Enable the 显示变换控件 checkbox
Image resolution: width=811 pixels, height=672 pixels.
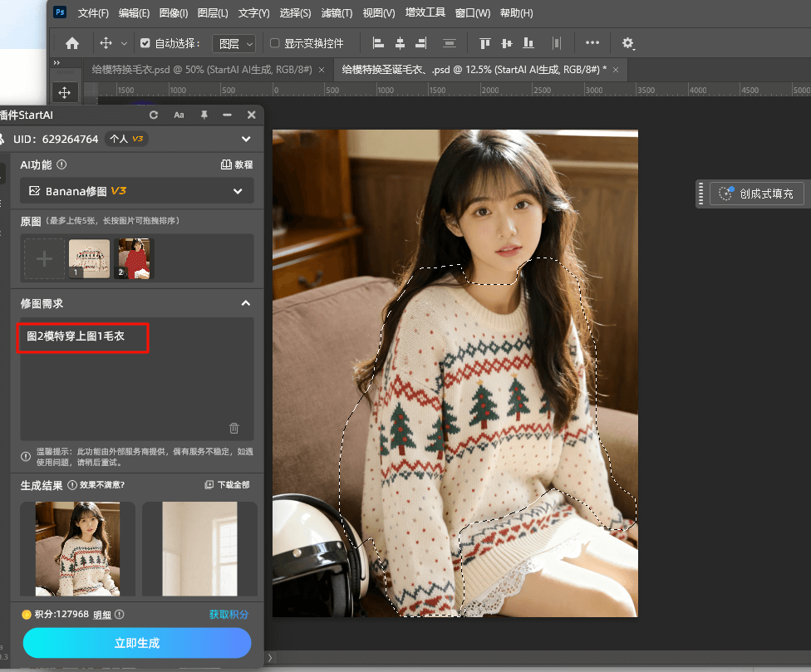tap(275, 43)
